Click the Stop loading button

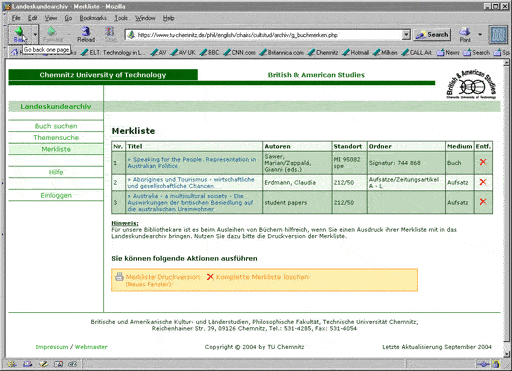point(110,35)
